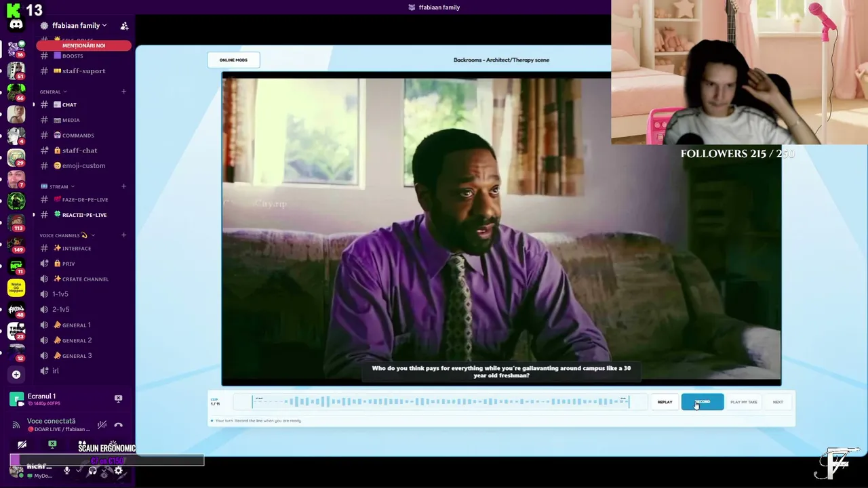Open the COMMANDS channel
Image resolution: width=868 pixels, height=488 pixels.
point(83,136)
